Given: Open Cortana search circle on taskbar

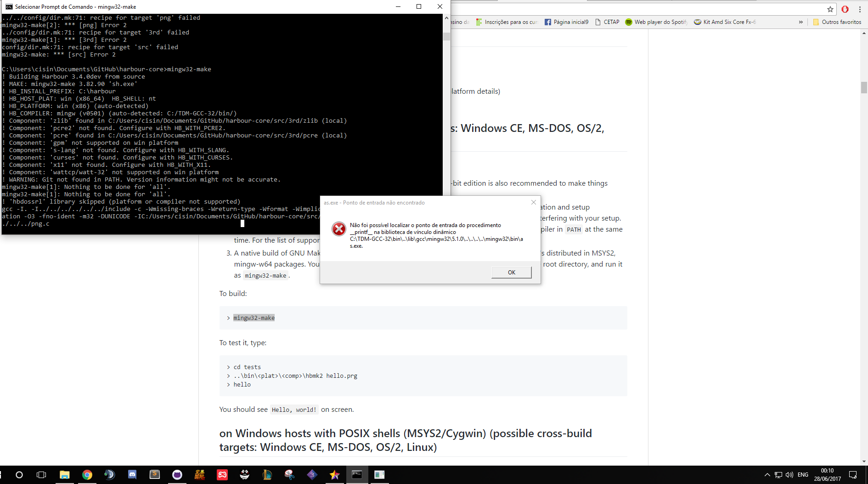Looking at the screenshot, I should 19,475.
